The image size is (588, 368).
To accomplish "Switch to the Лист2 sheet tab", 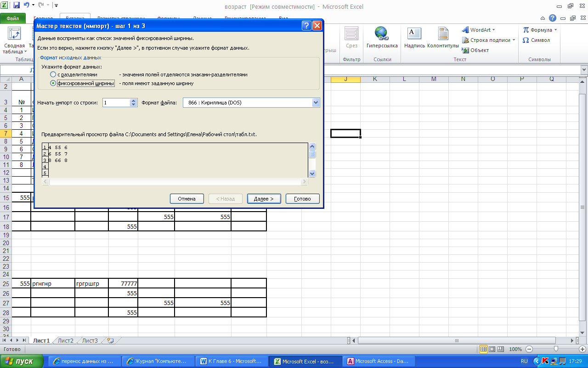I will (x=66, y=340).
